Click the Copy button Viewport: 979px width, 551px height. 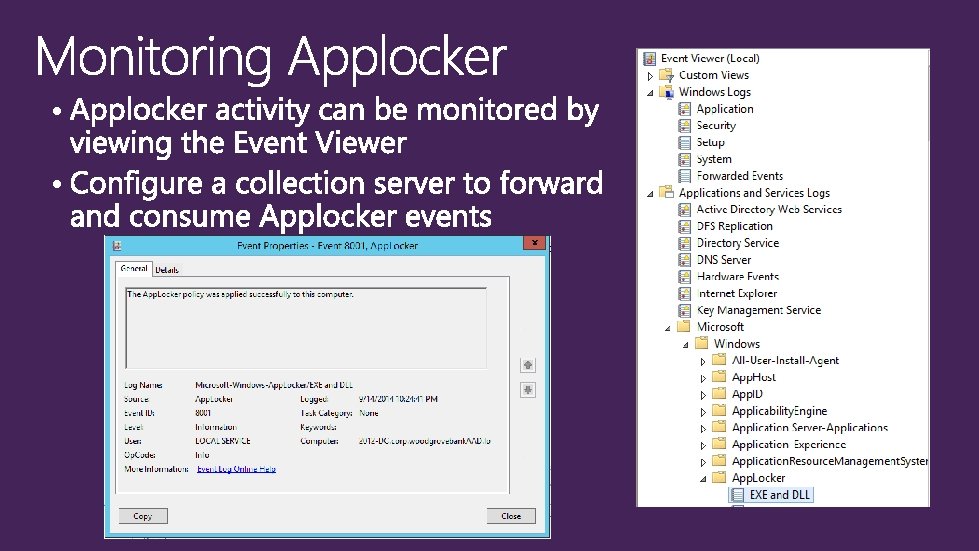coord(143,516)
